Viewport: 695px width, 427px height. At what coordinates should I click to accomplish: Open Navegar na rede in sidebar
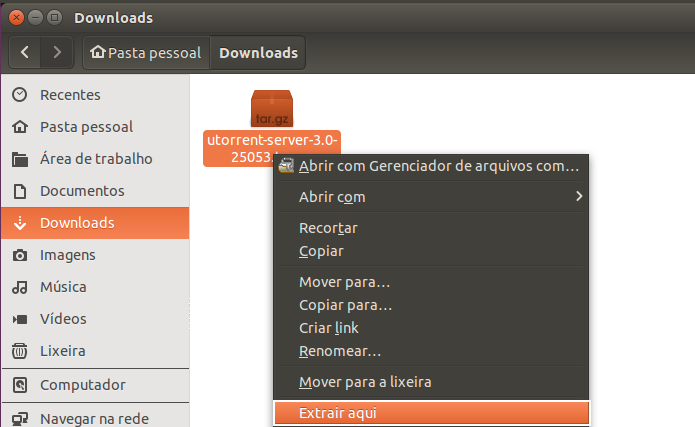click(95, 418)
